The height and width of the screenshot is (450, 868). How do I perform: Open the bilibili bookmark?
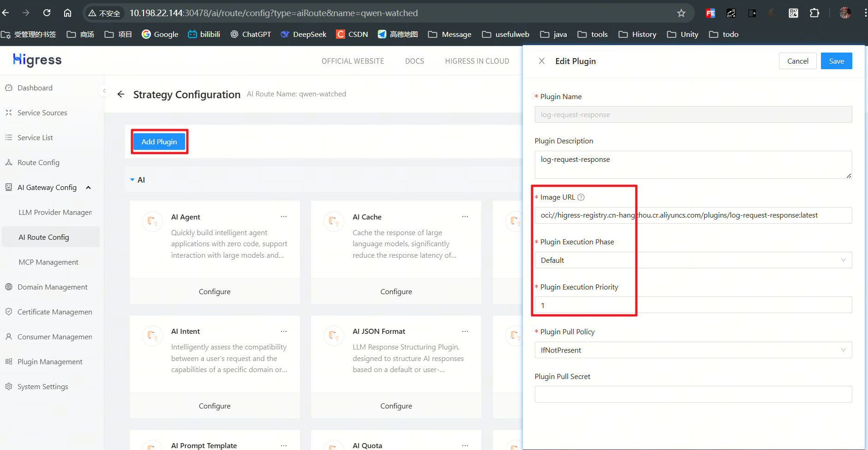pyautogui.click(x=204, y=34)
